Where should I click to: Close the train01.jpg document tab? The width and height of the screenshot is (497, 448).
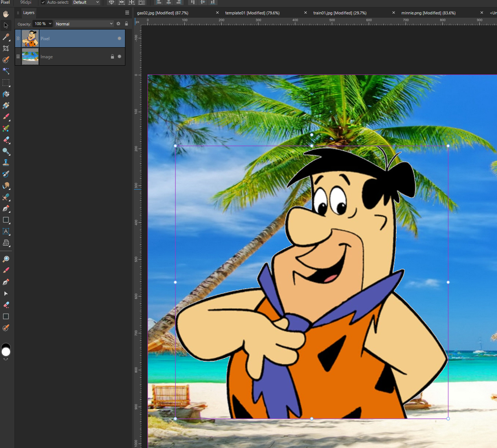pyautogui.click(x=393, y=13)
